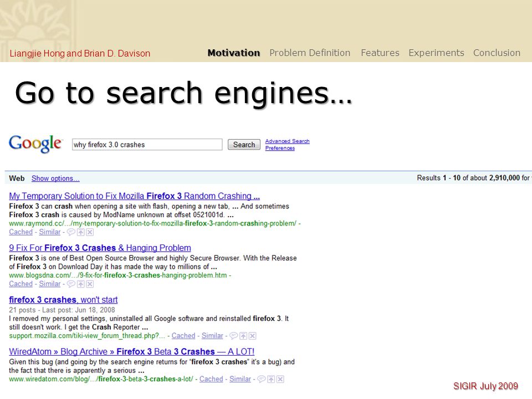Click remove X icon on support.mozilla.com result
Screen dimensions: 532x399
point(253,336)
